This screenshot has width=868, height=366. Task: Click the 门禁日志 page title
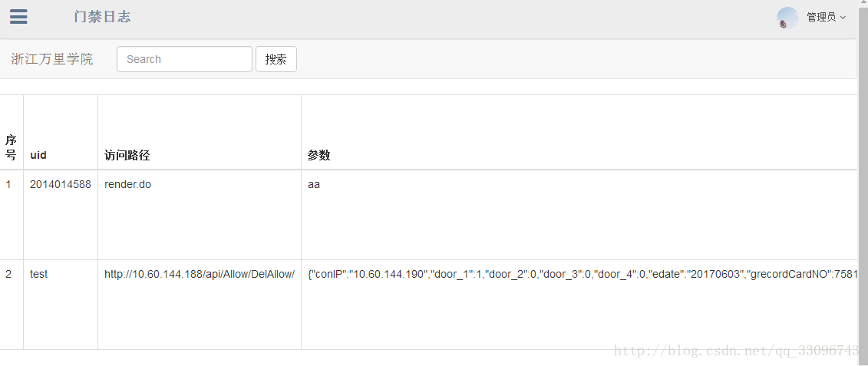(102, 17)
